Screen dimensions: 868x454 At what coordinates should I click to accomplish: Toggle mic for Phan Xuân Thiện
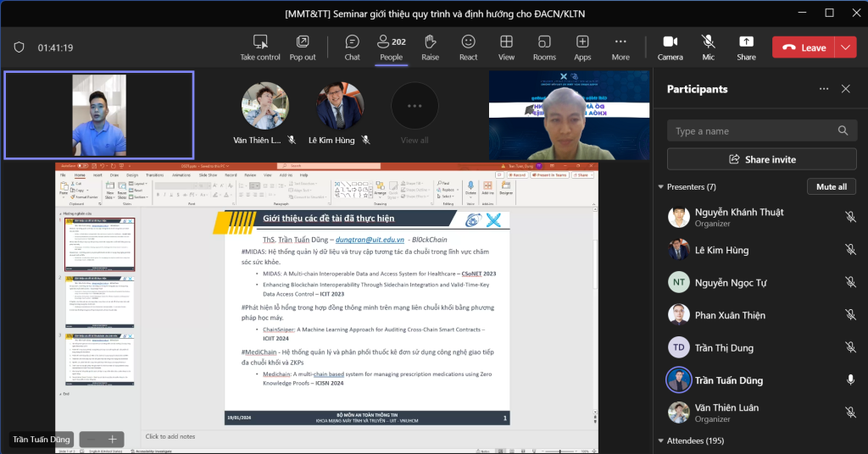click(x=850, y=315)
